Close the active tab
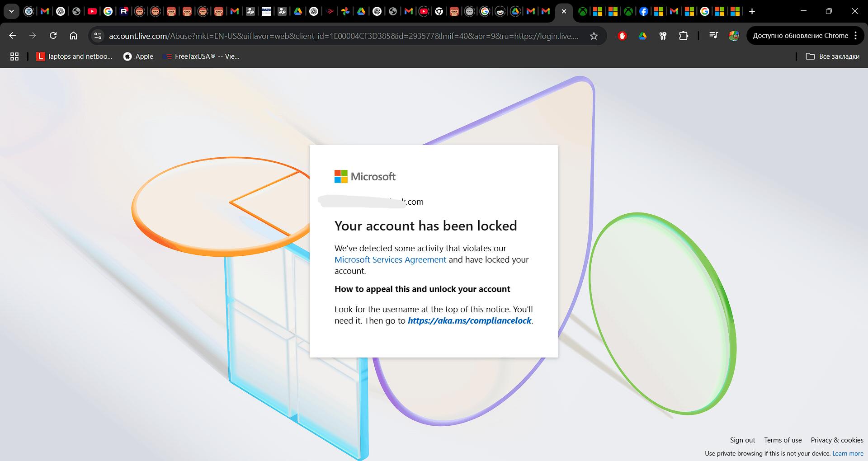The width and height of the screenshot is (868, 461). 564,11
